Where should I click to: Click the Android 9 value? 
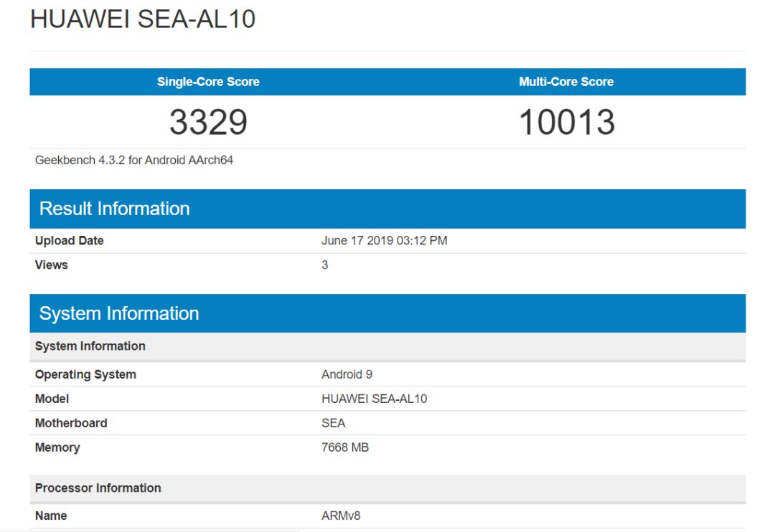[x=347, y=374]
